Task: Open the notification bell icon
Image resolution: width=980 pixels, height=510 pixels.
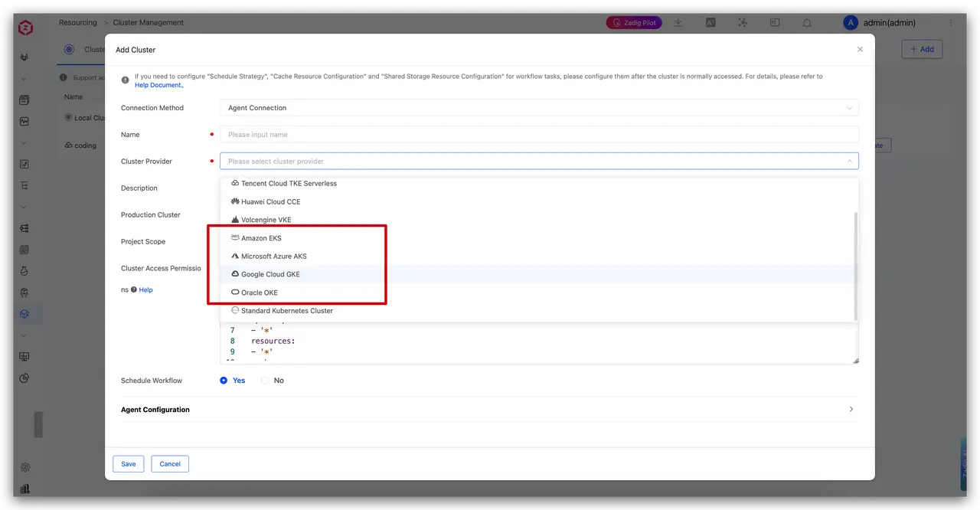Action: tap(807, 23)
